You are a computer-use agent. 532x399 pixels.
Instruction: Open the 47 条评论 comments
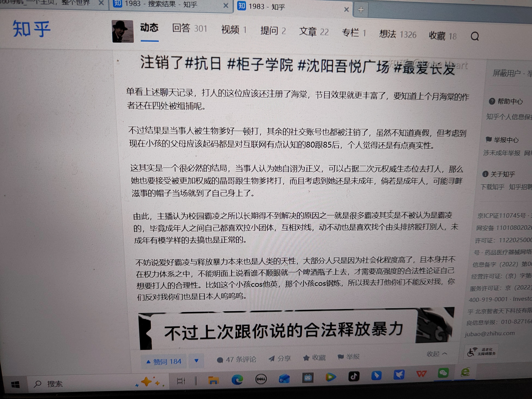[236, 359]
